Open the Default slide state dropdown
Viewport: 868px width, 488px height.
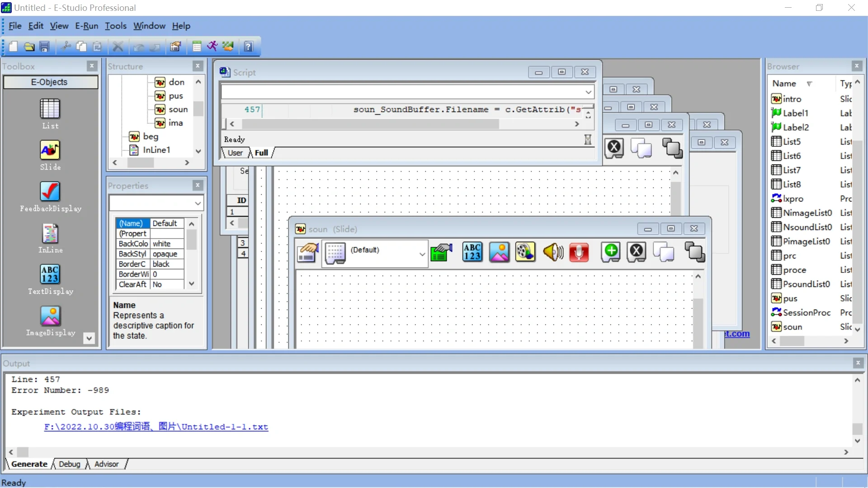pos(422,254)
